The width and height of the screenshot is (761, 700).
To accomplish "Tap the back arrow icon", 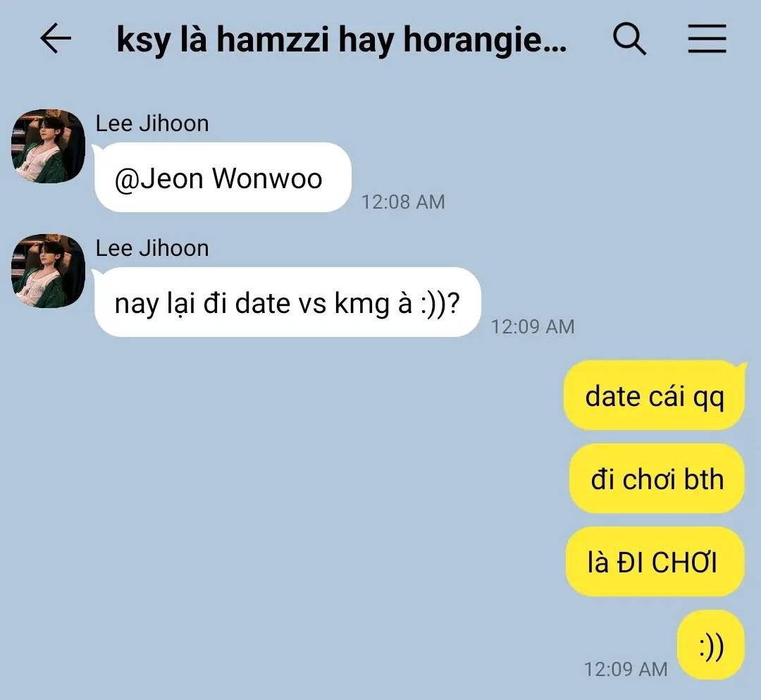I will click(56, 38).
